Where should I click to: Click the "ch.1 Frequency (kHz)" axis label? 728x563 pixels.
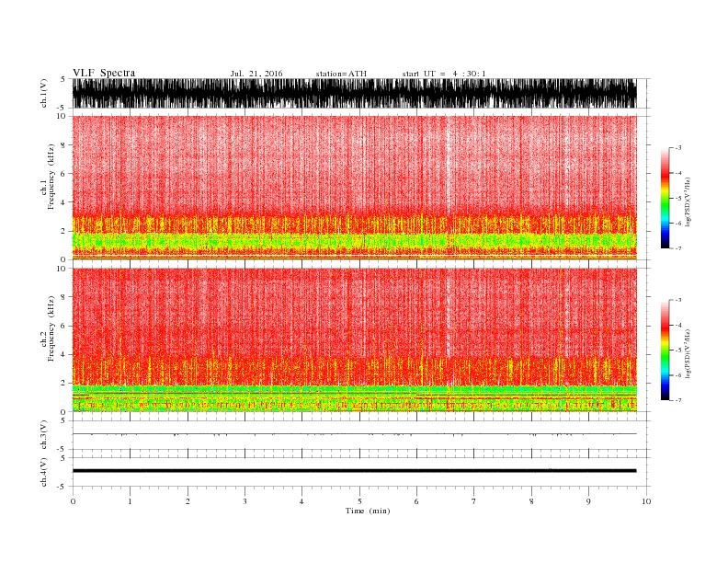point(48,177)
